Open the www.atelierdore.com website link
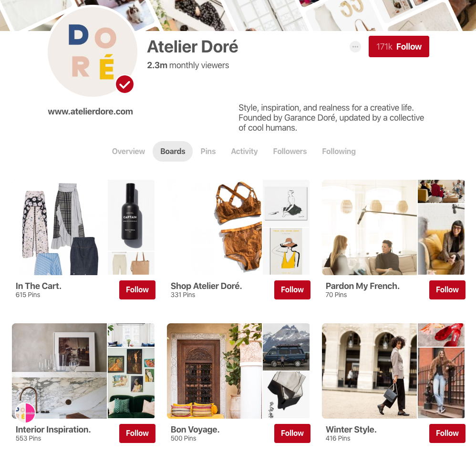The height and width of the screenshot is (453, 476). tap(90, 112)
